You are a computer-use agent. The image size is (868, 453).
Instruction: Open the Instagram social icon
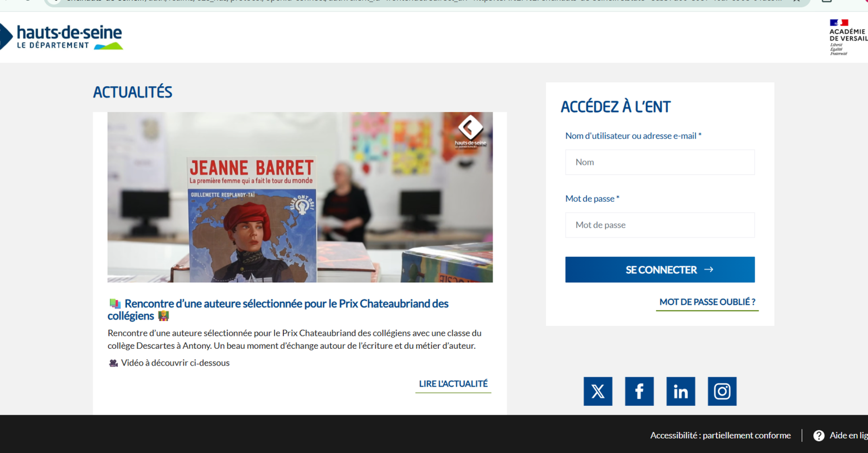(722, 391)
